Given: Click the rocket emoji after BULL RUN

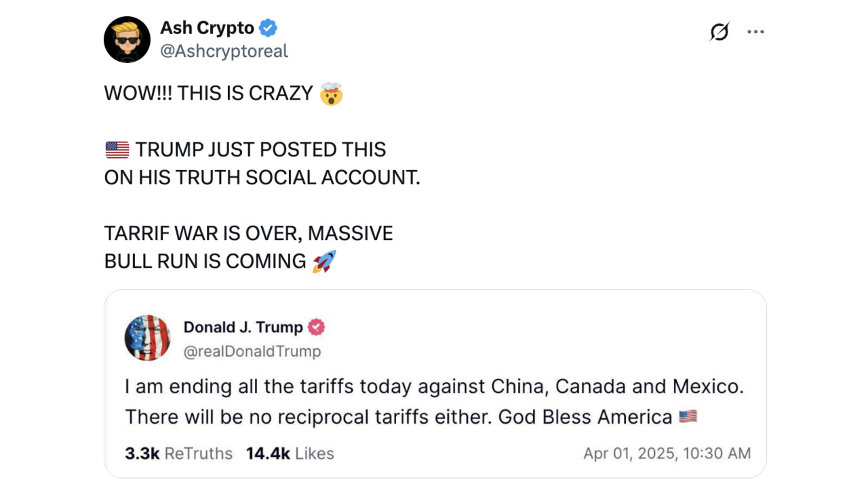Looking at the screenshot, I should [x=324, y=261].
